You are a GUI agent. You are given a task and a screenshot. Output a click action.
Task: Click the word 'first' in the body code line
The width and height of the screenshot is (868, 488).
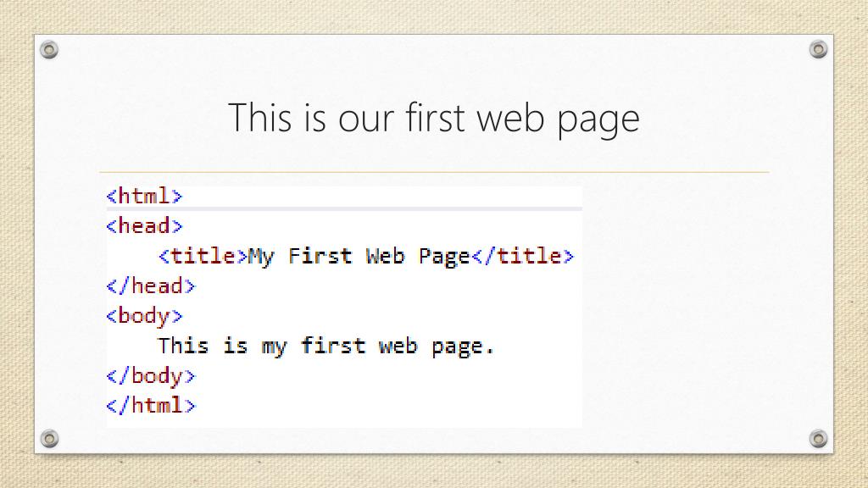click(x=333, y=346)
